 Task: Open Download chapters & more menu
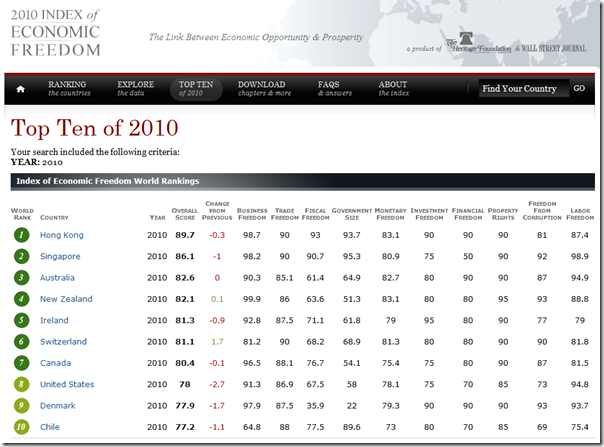click(x=264, y=88)
